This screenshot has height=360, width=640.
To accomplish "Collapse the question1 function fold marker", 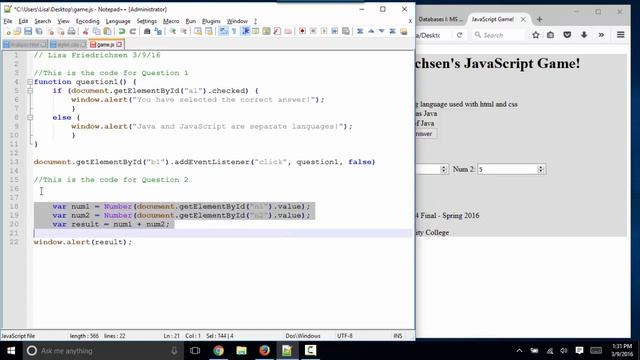I will tap(30, 82).
